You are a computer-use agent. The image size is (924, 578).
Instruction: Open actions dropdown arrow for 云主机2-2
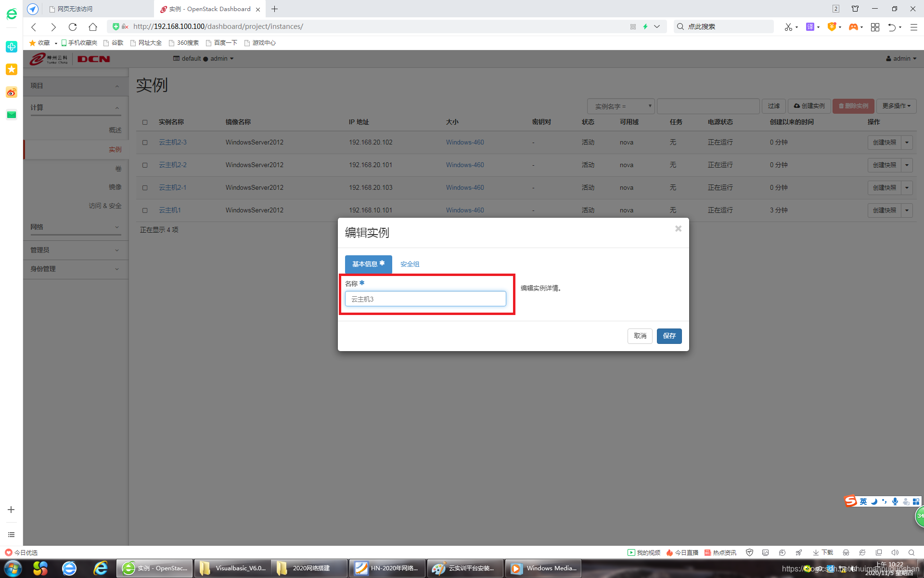(x=907, y=165)
